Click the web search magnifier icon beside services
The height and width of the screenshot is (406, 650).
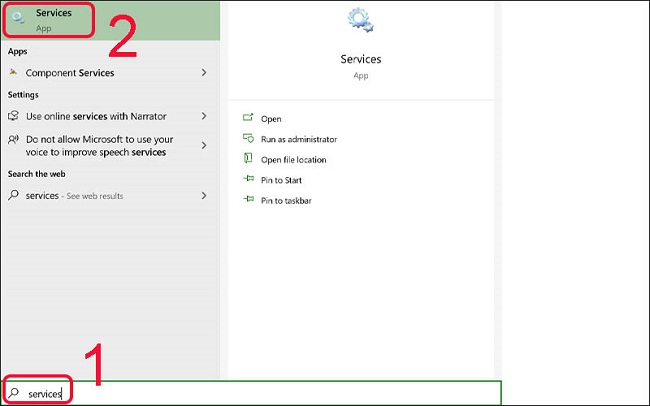coord(13,194)
